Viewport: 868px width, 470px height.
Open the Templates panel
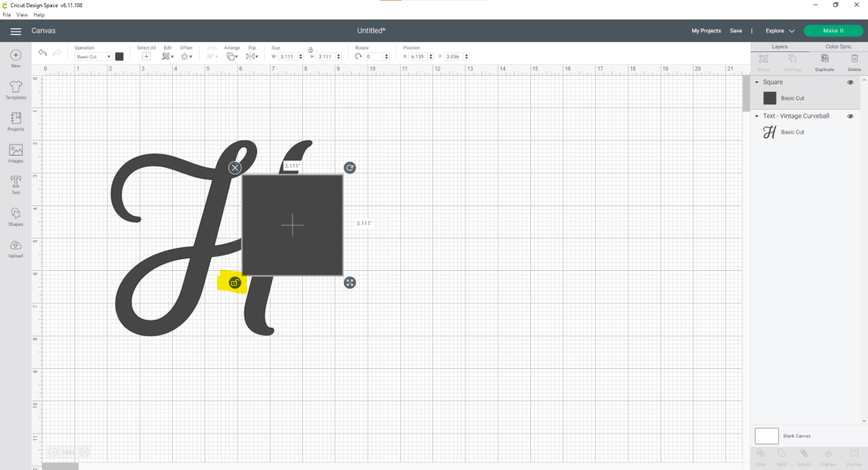(x=15, y=90)
